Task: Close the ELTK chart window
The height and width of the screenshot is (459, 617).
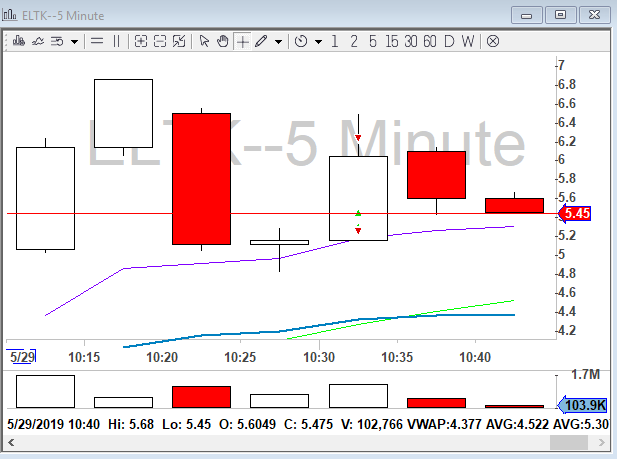Action: [x=594, y=15]
